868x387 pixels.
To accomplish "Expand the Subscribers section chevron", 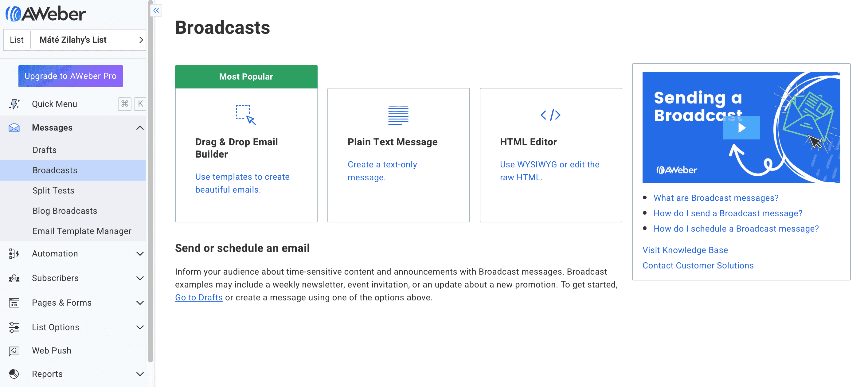I will (140, 278).
